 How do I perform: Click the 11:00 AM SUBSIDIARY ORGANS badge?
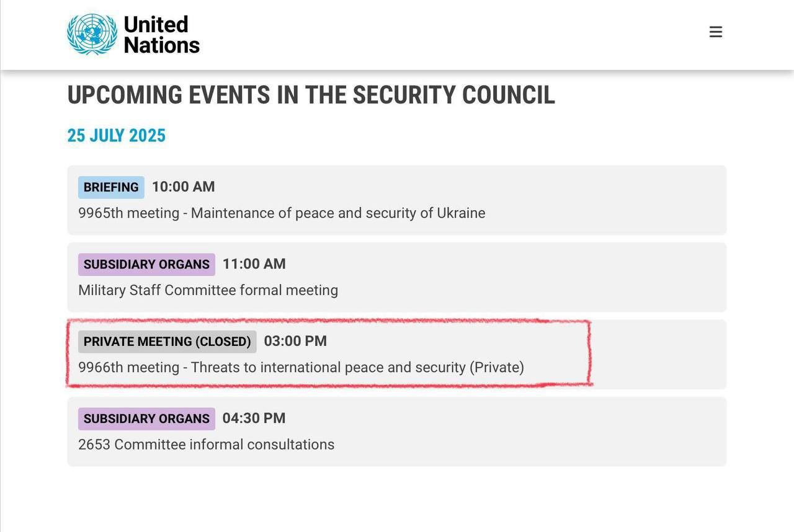click(146, 264)
